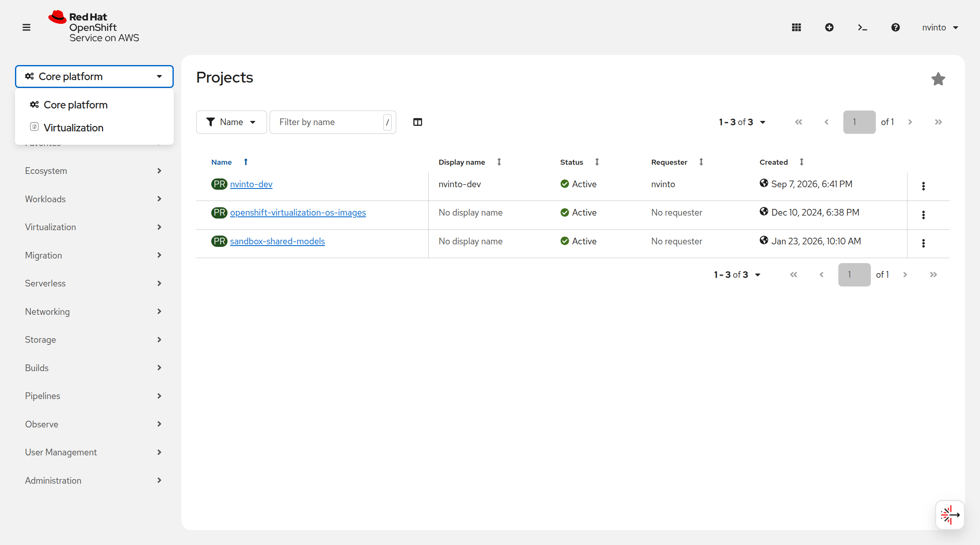Expand the Serverless navigation section
Screen dimensions: 980x545
tap(94, 284)
